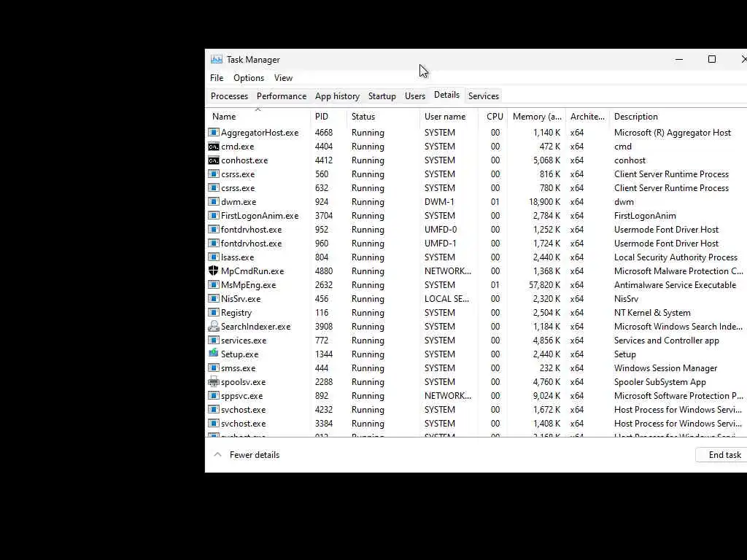Viewport: 747px width, 560px height.
Task: Select Microsoft (R) Aggregator Host description
Action: [x=672, y=133]
